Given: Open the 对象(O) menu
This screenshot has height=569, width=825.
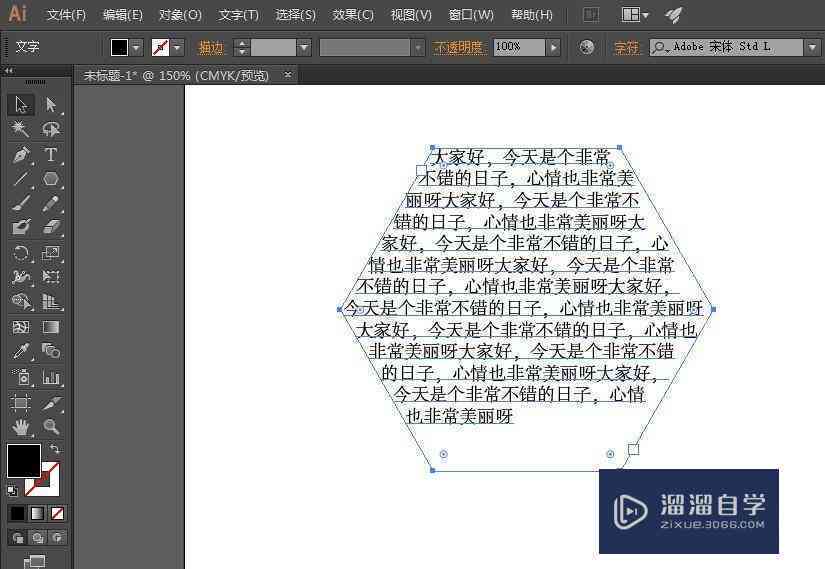Looking at the screenshot, I should 180,15.
